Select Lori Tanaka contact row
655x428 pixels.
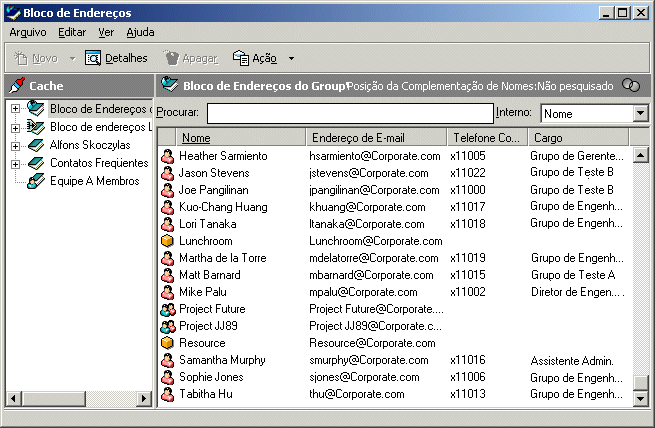(393, 224)
